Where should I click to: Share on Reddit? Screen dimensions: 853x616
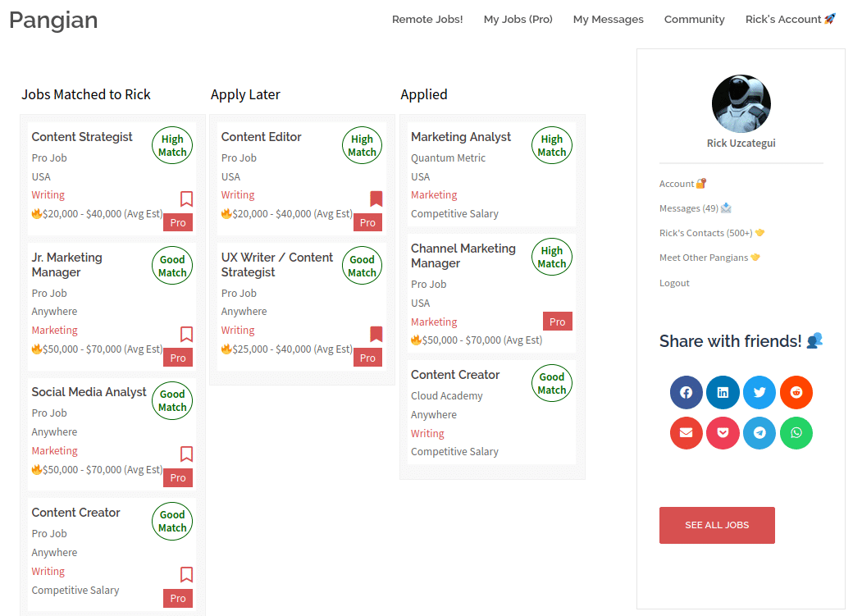(x=796, y=392)
